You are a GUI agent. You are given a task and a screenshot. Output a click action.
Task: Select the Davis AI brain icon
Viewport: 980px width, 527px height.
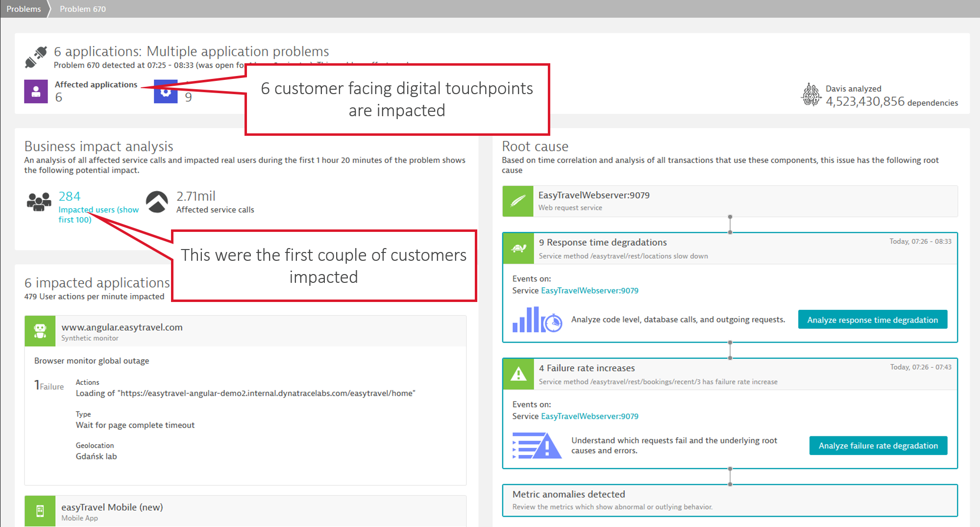812,95
